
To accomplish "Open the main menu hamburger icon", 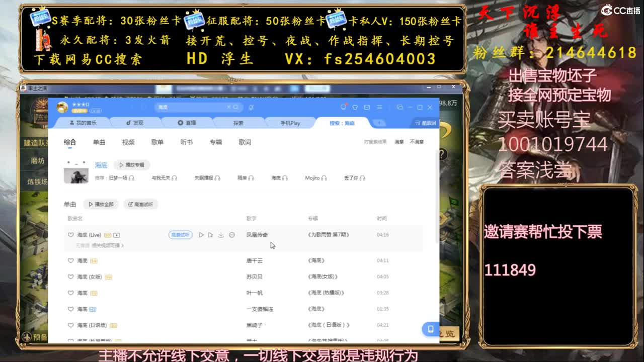I will coord(379,107).
